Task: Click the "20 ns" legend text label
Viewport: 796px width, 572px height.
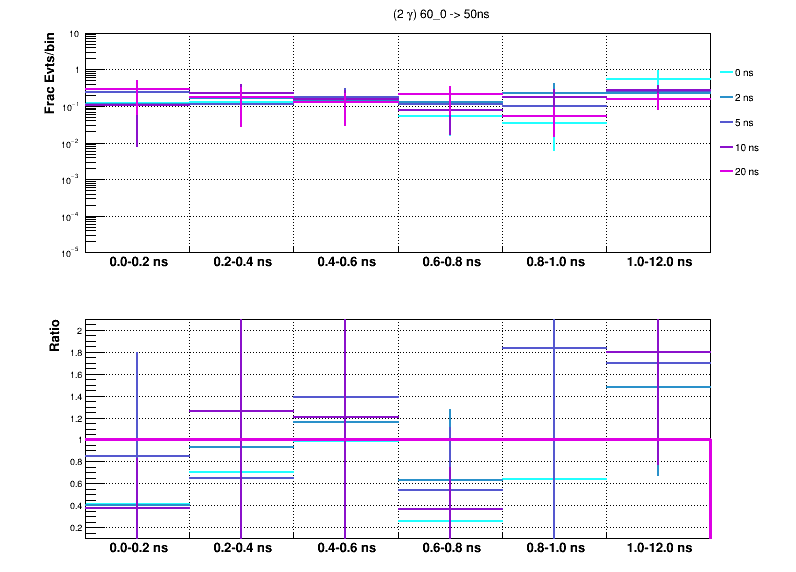Action: click(x=749, y=171)
